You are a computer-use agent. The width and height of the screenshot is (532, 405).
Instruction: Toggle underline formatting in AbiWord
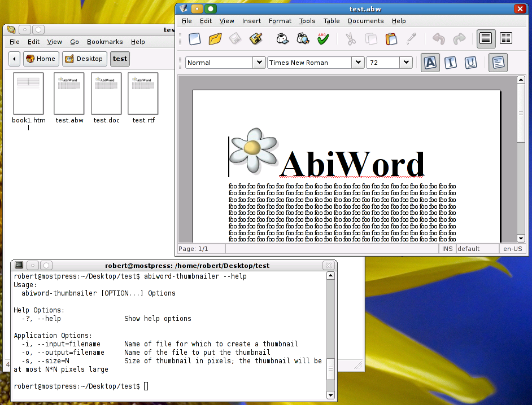[x=471, y=63]
